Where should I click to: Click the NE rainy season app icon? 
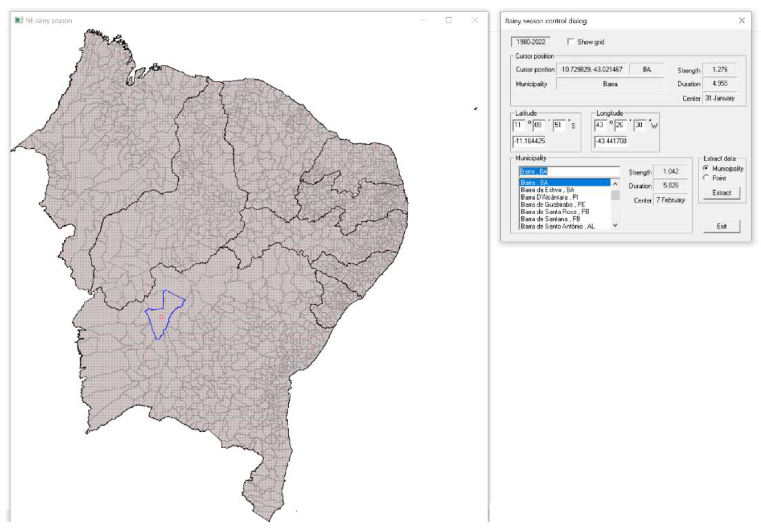[19, 21]
